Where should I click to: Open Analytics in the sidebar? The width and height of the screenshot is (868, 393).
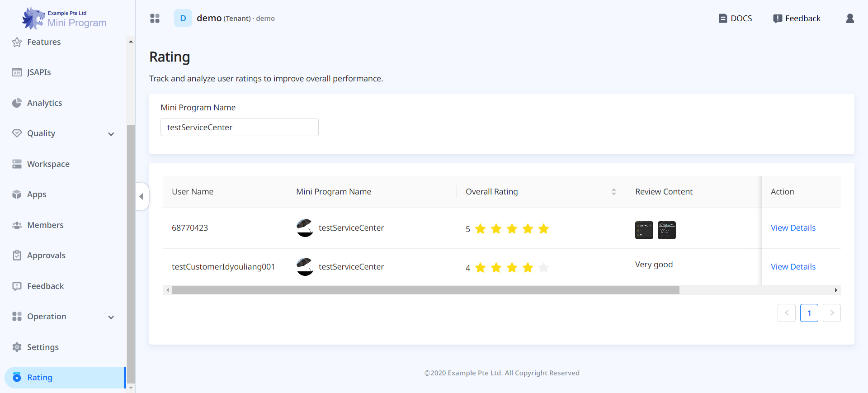tap(44, 103)
